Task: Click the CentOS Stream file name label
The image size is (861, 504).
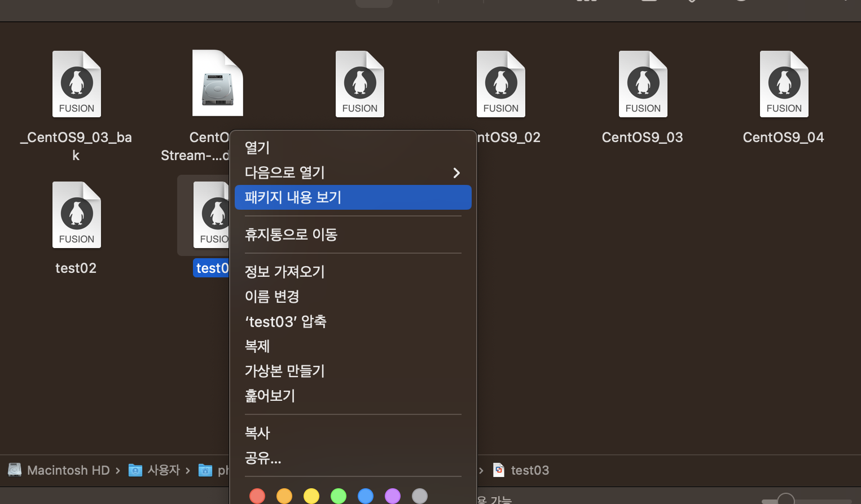Action: pyautogui.click(x=195, y=146)
